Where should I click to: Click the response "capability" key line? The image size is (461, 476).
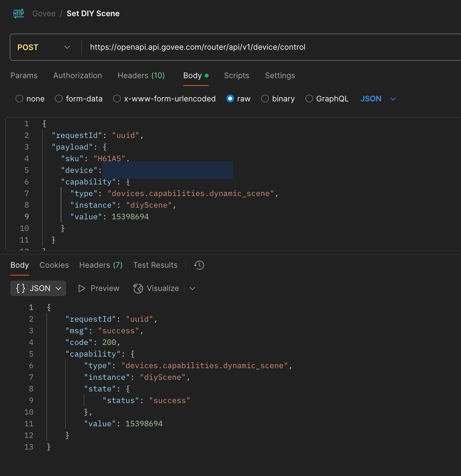pos(100,354)
